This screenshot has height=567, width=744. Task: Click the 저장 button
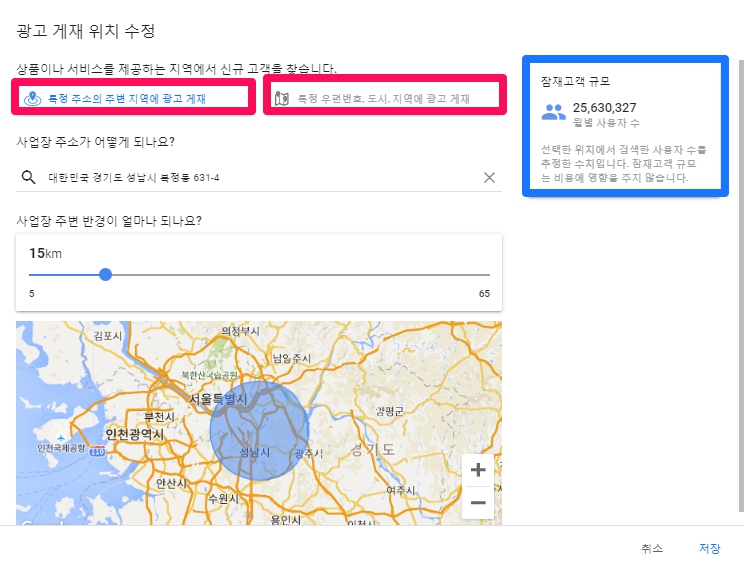tap(709, 548)
